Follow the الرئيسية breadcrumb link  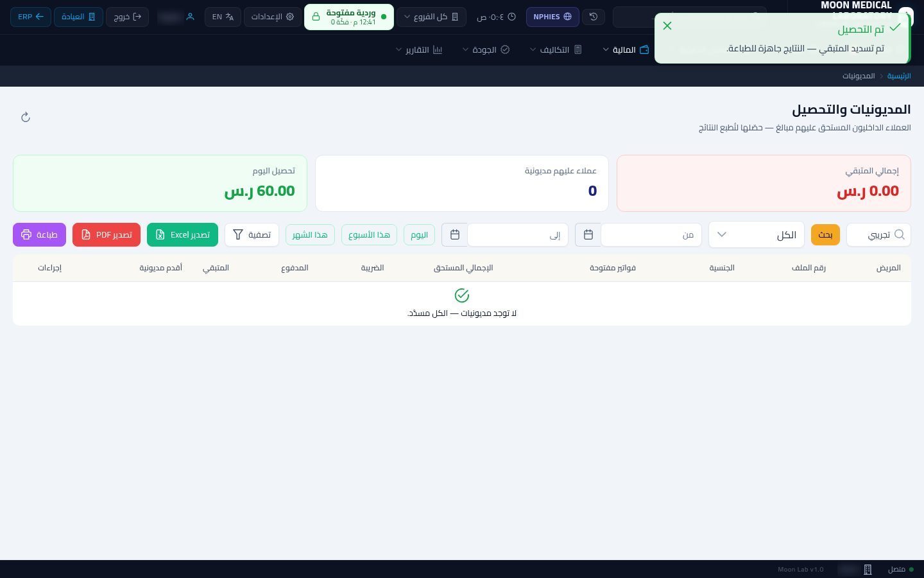pyautogui.click(x=899, y=76)
